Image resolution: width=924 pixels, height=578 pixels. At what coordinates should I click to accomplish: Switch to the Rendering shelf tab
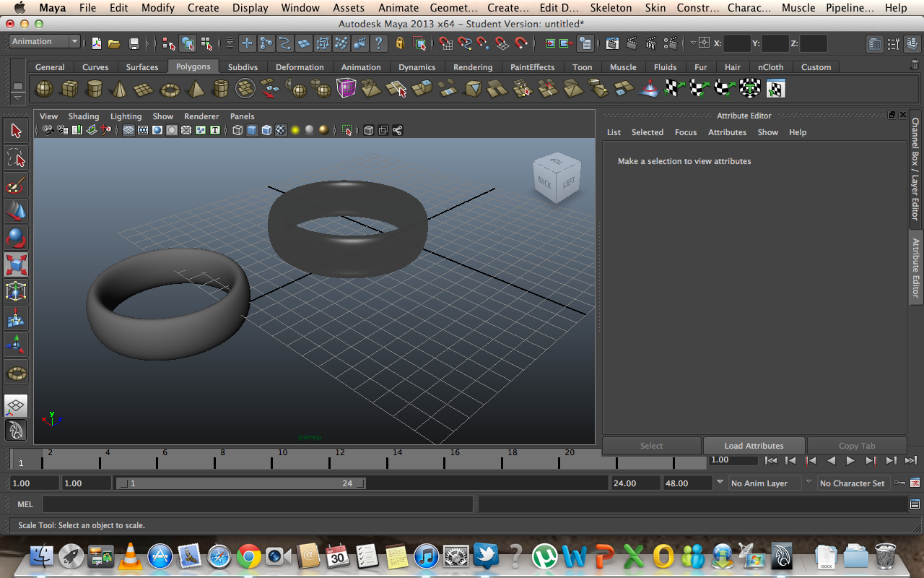tap(472, 66)
